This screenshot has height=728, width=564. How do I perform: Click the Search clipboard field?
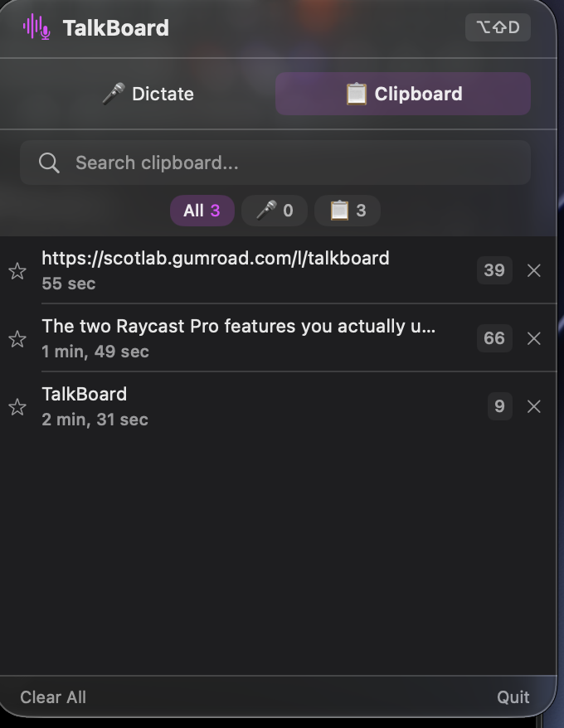[x=275, y=163]
